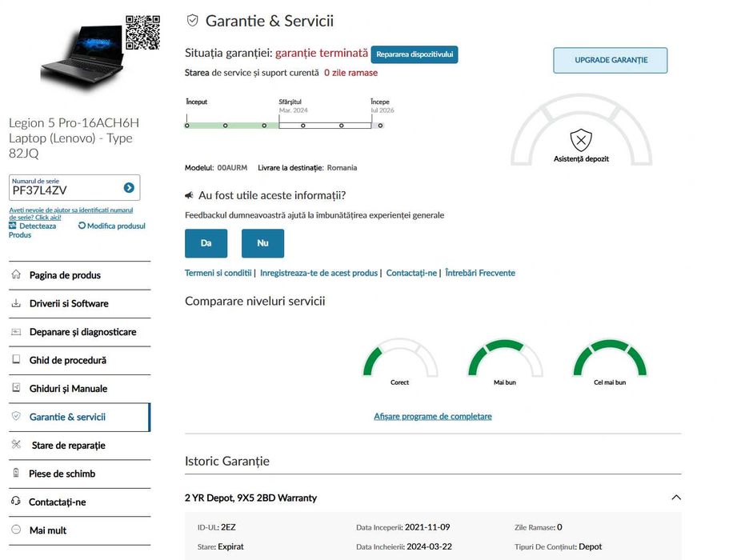Image resolution: width=745 pixels, height=560 pixels.
Task: Click the ellipsis icon for Mai mult
Action: 16,530
